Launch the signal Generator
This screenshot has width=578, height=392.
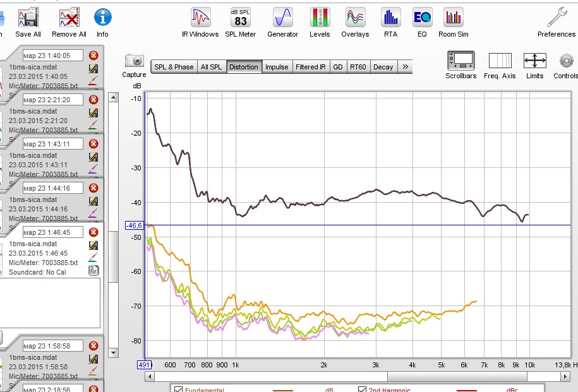tap(283, 17)
